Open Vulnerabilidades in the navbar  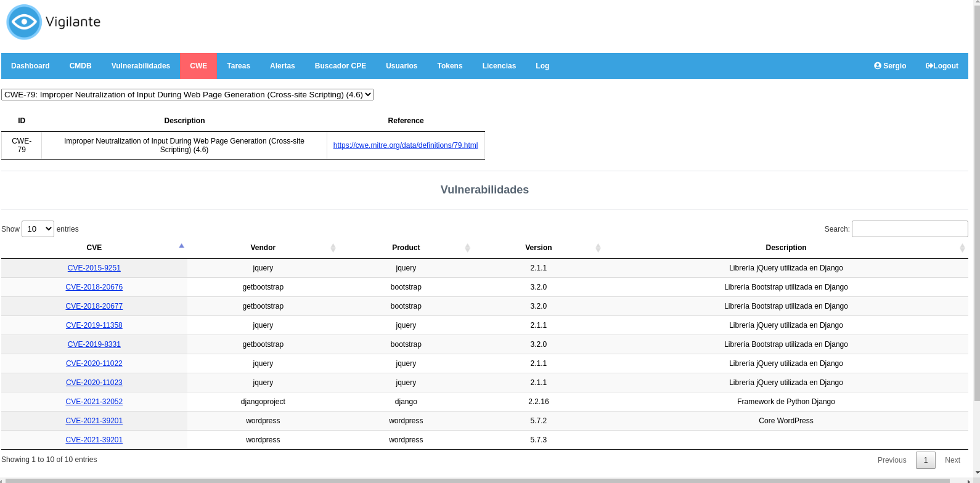coord(141,66)
